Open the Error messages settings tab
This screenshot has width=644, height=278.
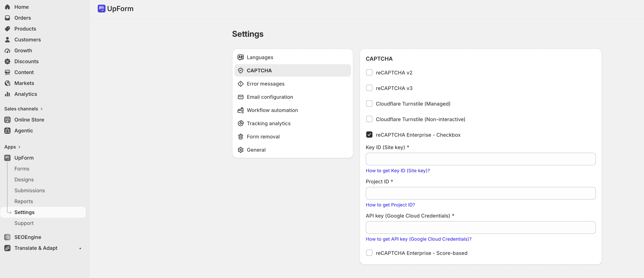(292, 84)
